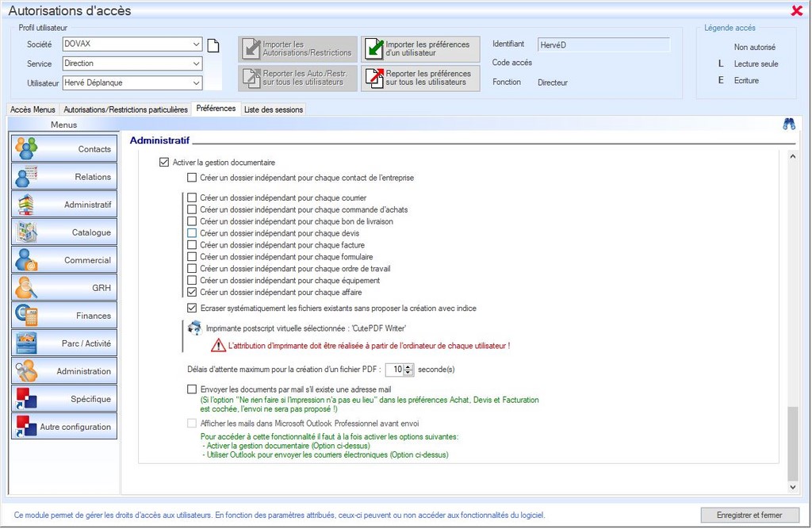
Task: Toggle Envoyer les documents par mail checkbox
Action: coord(191,389)
